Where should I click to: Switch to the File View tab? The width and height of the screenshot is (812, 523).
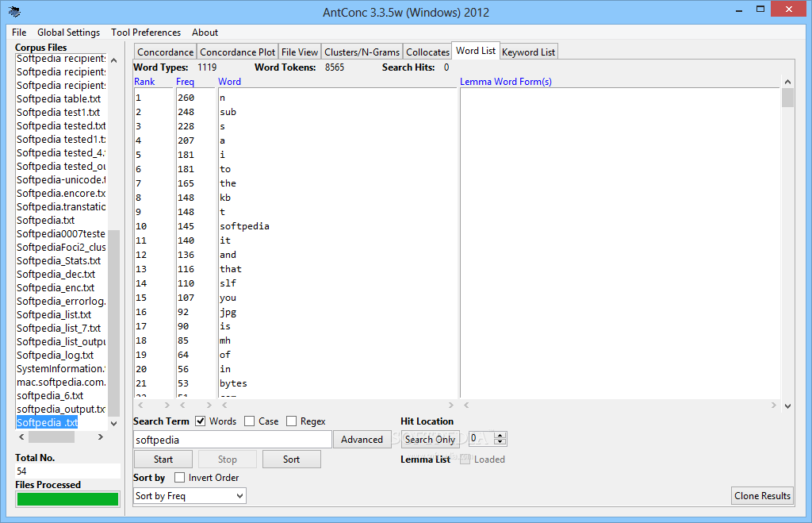click(x=299, y=52)
